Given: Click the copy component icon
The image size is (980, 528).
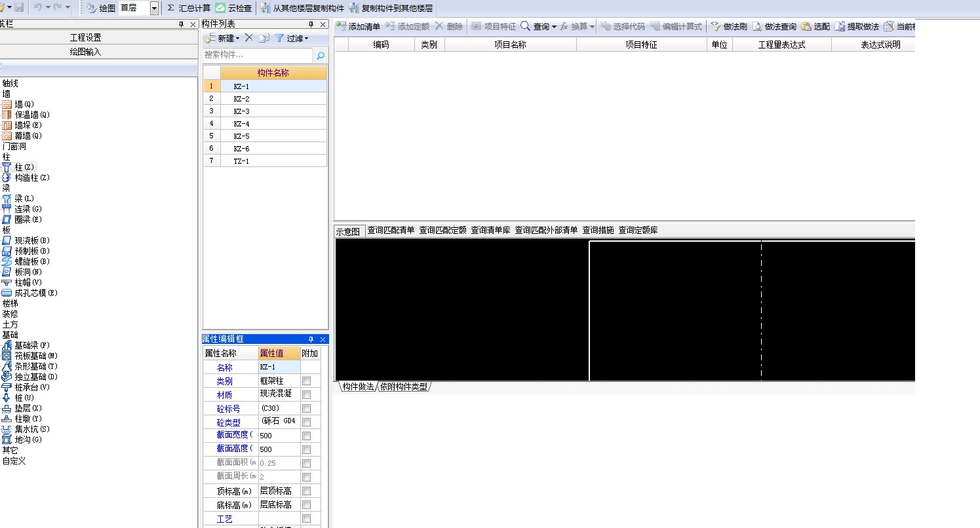Looking at the screenshot, I should [x=264, y=38].
